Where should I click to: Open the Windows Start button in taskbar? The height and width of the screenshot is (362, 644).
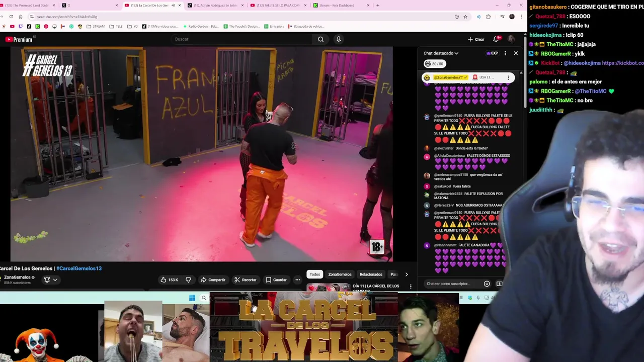pyautogui.click(x=192, y=298)
